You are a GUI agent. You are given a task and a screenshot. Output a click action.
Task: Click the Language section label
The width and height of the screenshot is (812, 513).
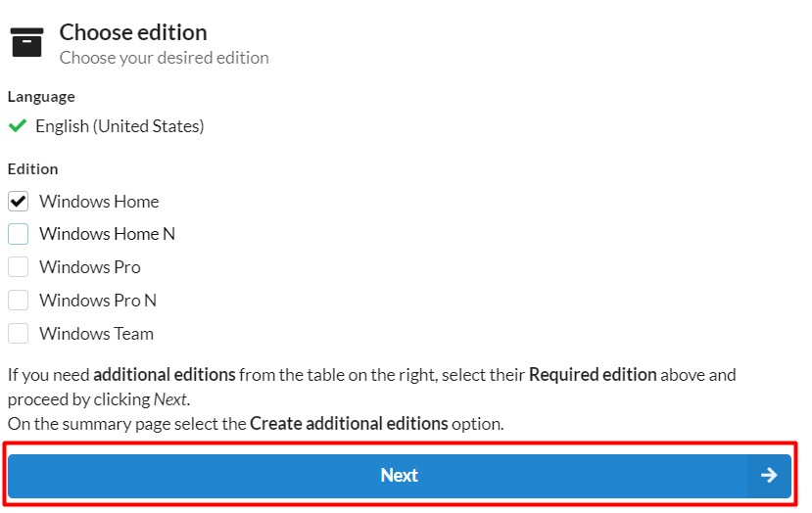click(x=41, y=97)
